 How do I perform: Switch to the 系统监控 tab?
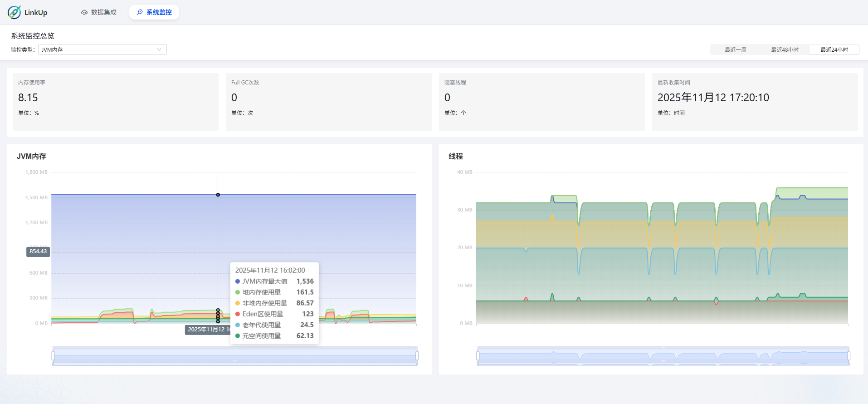(x=154, y=12)
